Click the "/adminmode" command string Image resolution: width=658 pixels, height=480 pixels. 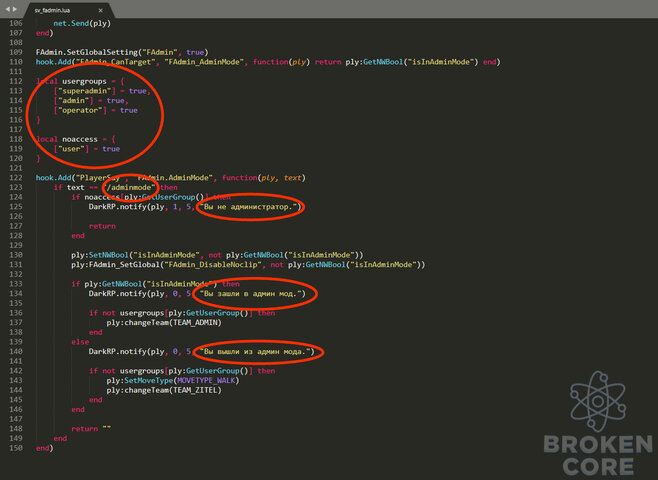[x=131, y=188]
